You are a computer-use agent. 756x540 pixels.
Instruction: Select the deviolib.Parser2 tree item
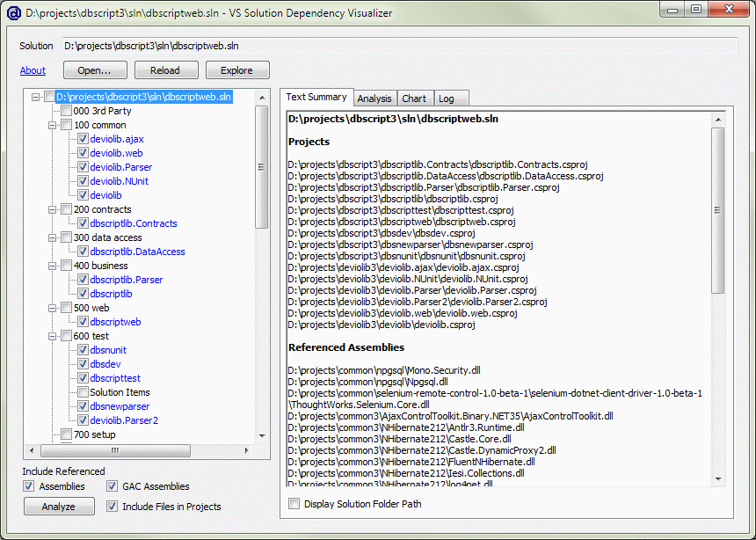124,420
